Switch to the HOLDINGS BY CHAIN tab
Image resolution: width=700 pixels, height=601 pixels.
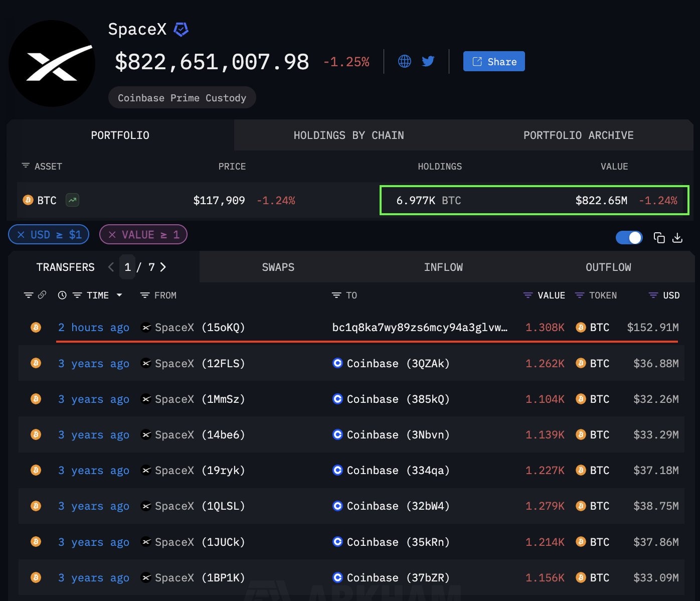[349, 135]
